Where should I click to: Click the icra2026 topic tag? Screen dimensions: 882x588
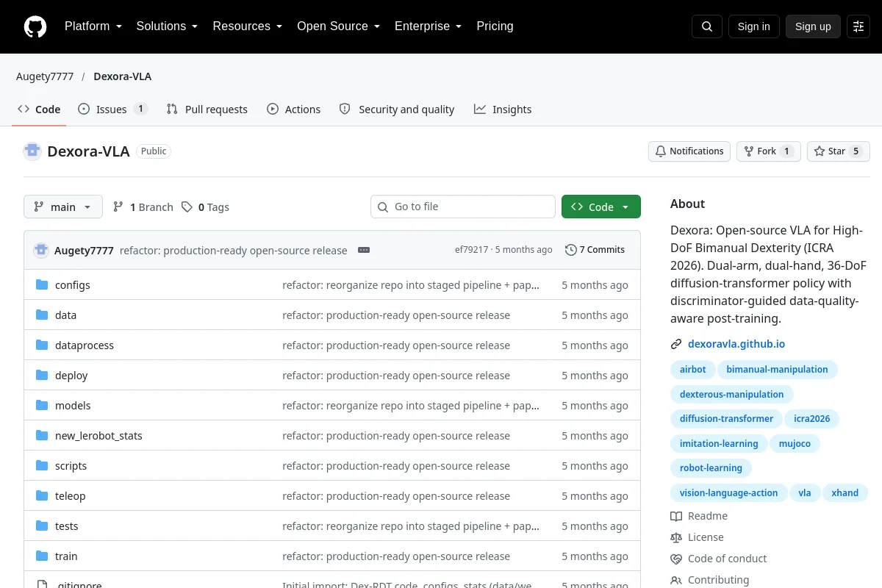[812, 419]
